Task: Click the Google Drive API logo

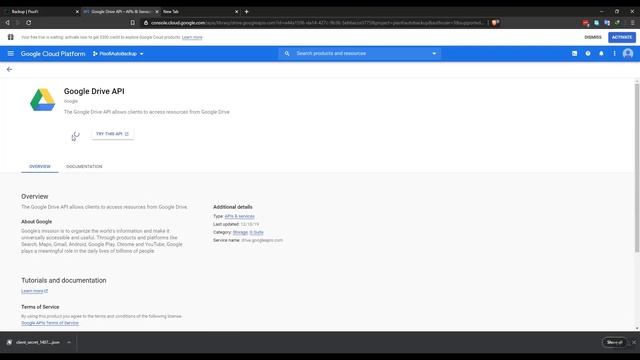Action: point(42,100)
